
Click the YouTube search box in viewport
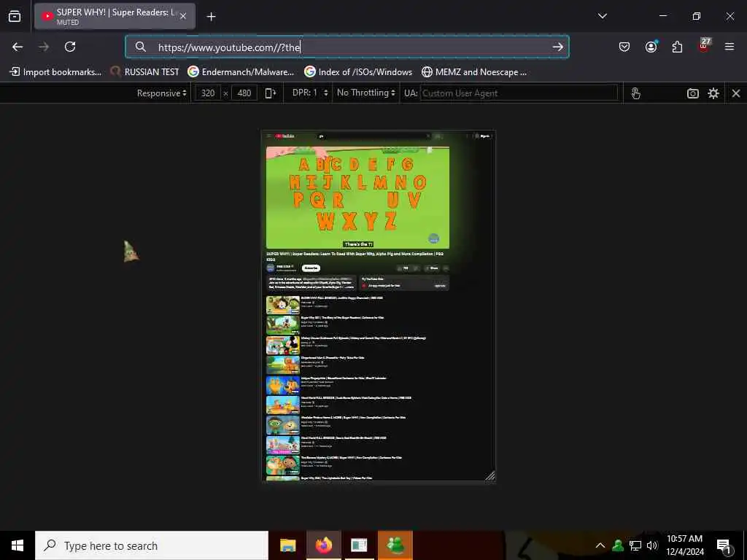tap(373, 136)
